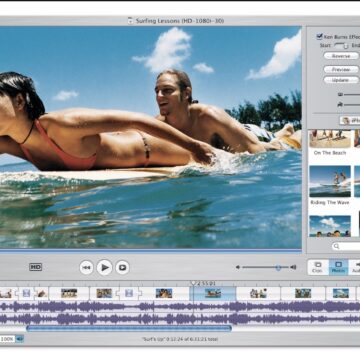Select the highlighted clip under the playhead
The image size is (360, 360).
tap(213, 293)
